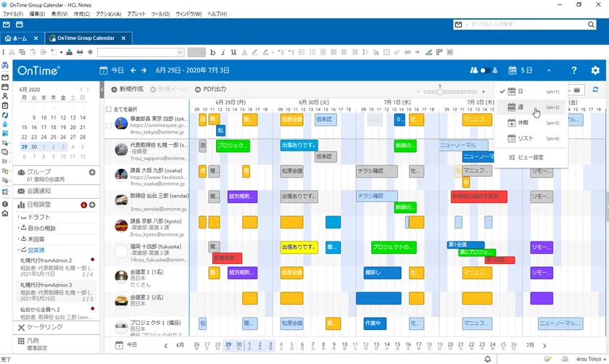Click the next week arrow in header
Viewport: 609px width, 364px height.
pyautogui.click(x=144, y=70)
